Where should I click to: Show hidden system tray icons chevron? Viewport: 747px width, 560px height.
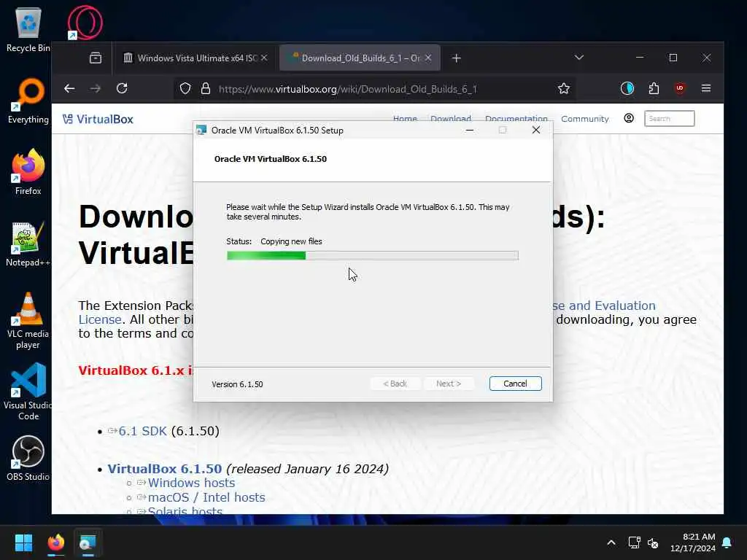pos(611,542)
